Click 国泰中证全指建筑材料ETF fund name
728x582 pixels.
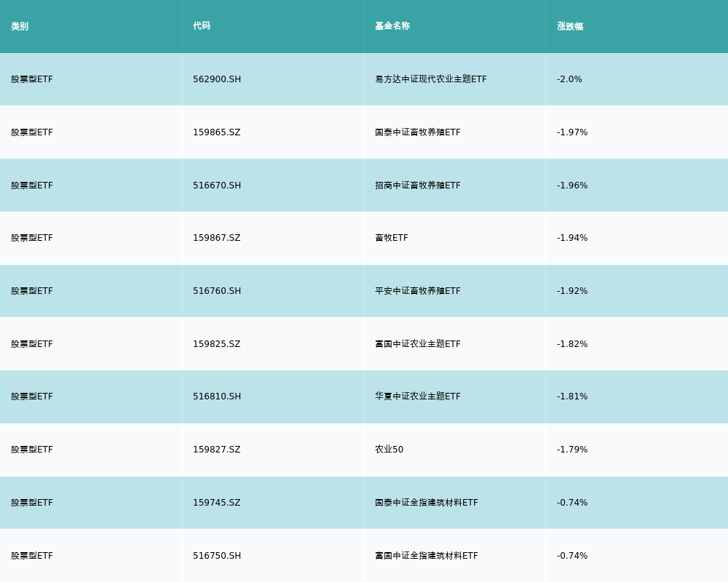tap(427, 503)
